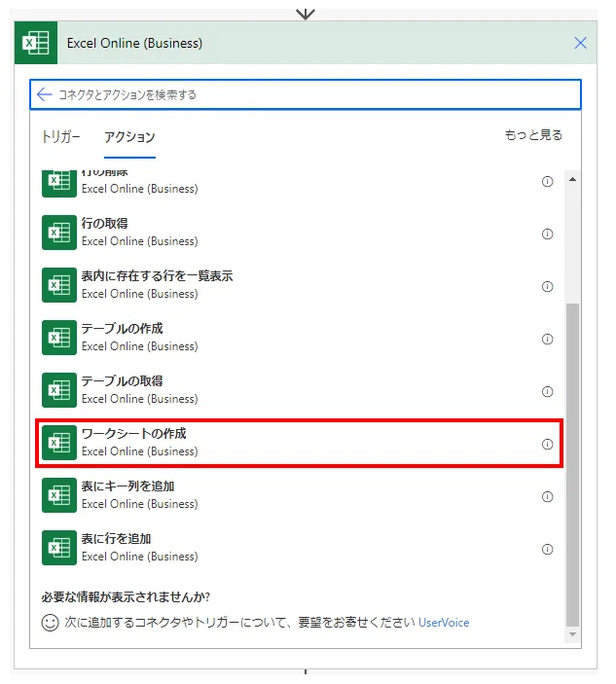Show info for ワークシートの作成

coord(547,444)
